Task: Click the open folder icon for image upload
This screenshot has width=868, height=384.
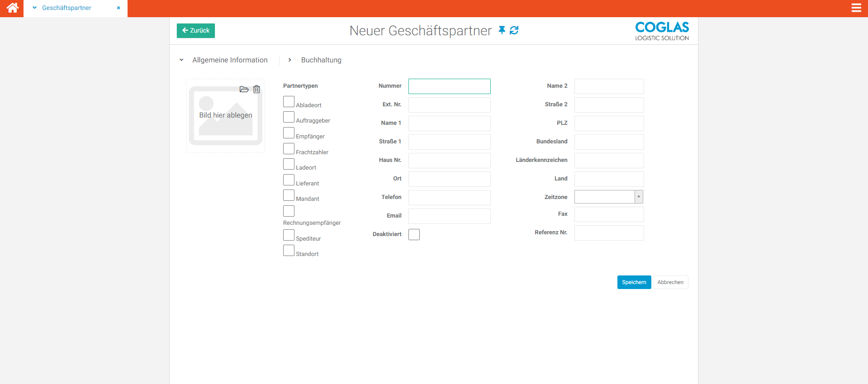Action: [244, 90]
